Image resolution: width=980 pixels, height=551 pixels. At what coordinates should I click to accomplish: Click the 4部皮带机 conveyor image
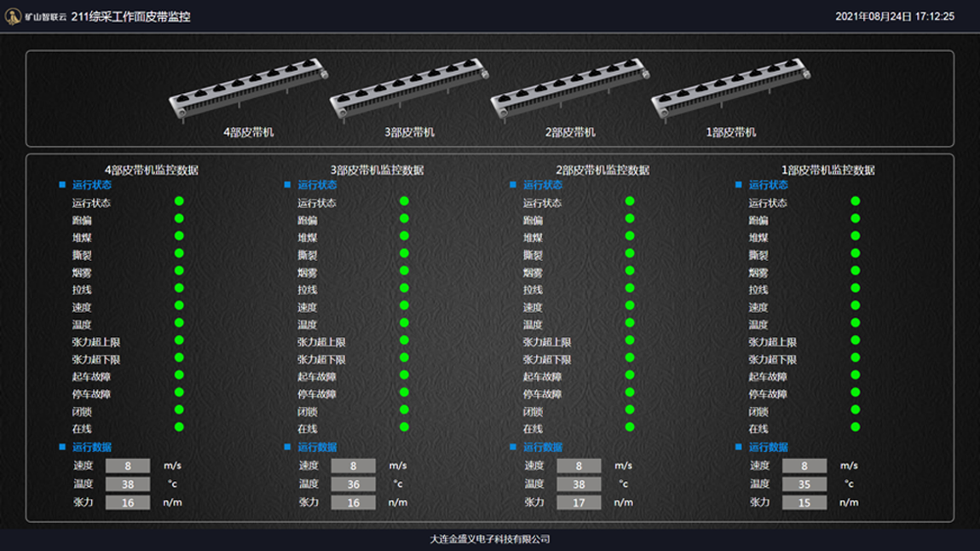[247, 92]
